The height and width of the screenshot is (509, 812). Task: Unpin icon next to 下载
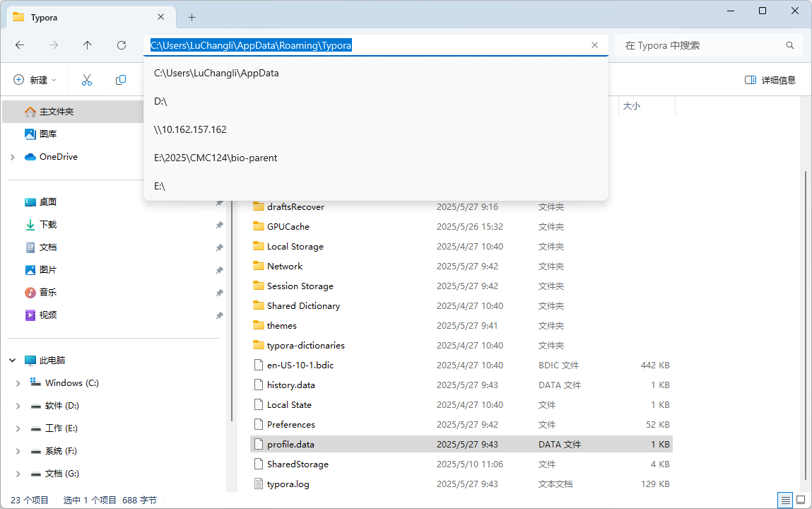(219, 225)
